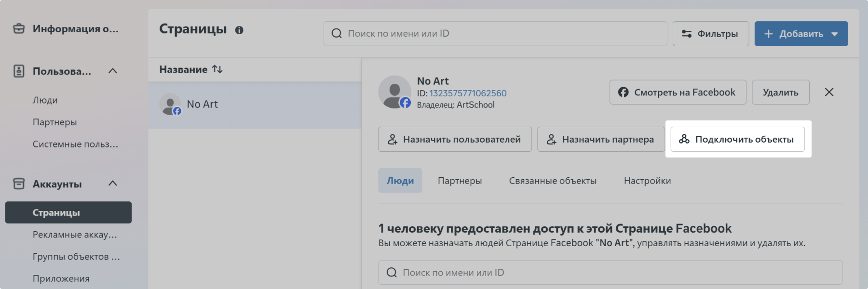This screenshot has height=289, width=868.
Task: Open page ID link 1323575771062560
Action: (468, 93)
